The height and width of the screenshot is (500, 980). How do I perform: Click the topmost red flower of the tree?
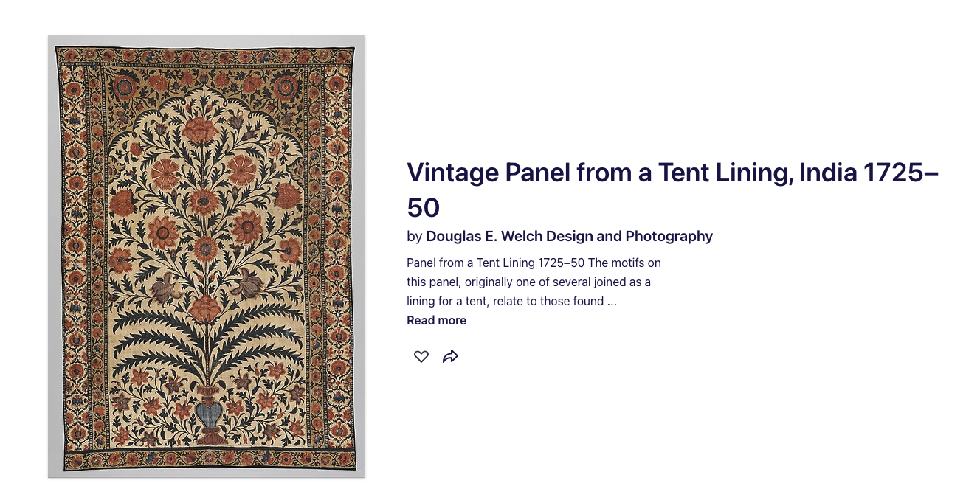click(200, 131)
